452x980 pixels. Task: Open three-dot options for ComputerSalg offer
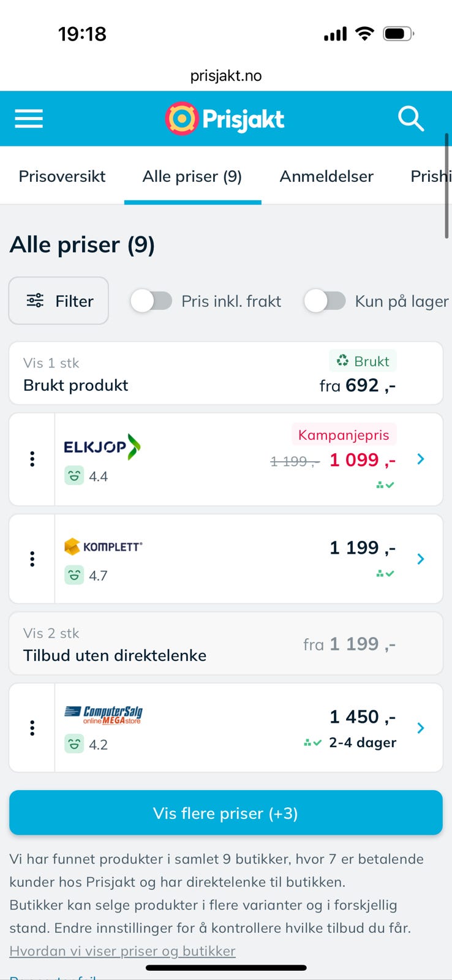[x=32, y=728]
